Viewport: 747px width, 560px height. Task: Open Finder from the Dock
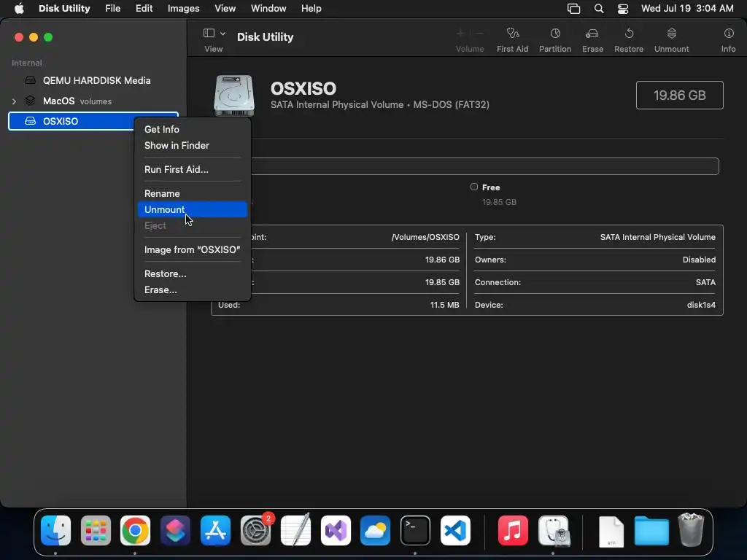coord(55,530)
